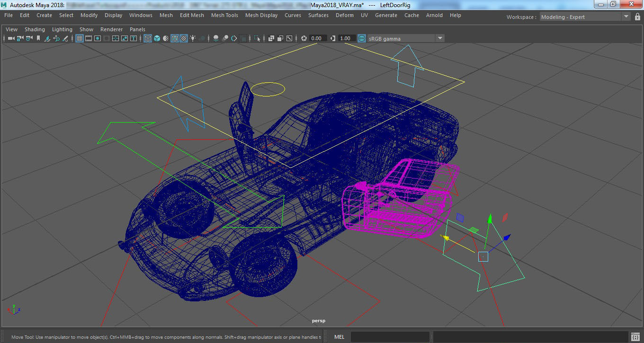Click the green Y-axis move handle

(490, 219)
